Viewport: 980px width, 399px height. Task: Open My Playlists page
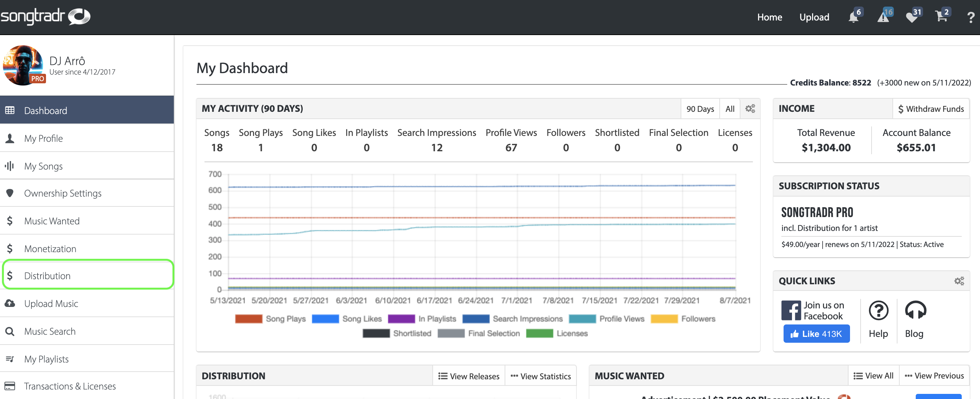pyautogui.click(x=87, y=359)
